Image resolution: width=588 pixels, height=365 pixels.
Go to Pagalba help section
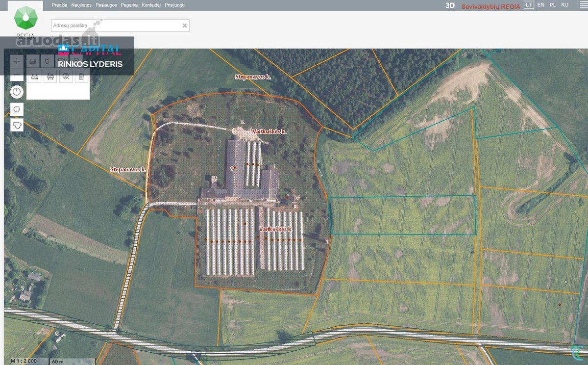click(129, 5)
